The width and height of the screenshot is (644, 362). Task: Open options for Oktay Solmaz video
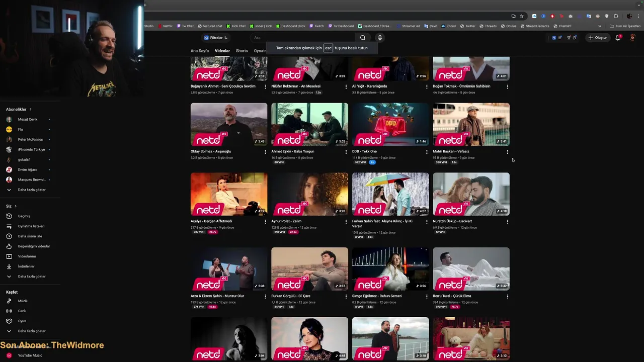click(x=265, y=151)
